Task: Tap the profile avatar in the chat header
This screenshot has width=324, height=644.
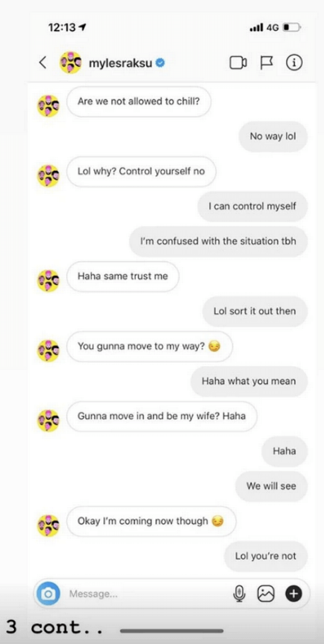Action: [x=71, y=63]
